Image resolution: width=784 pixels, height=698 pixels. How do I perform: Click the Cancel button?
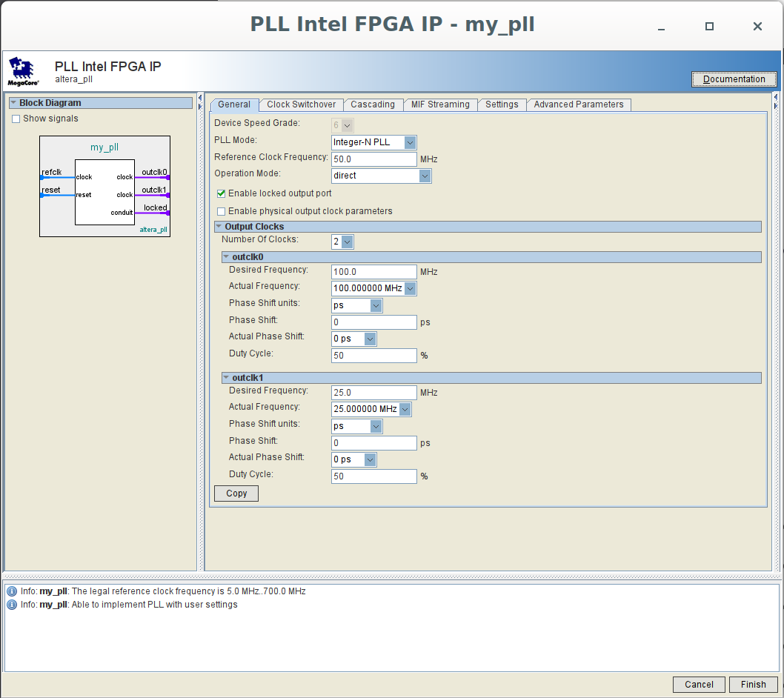699,685
